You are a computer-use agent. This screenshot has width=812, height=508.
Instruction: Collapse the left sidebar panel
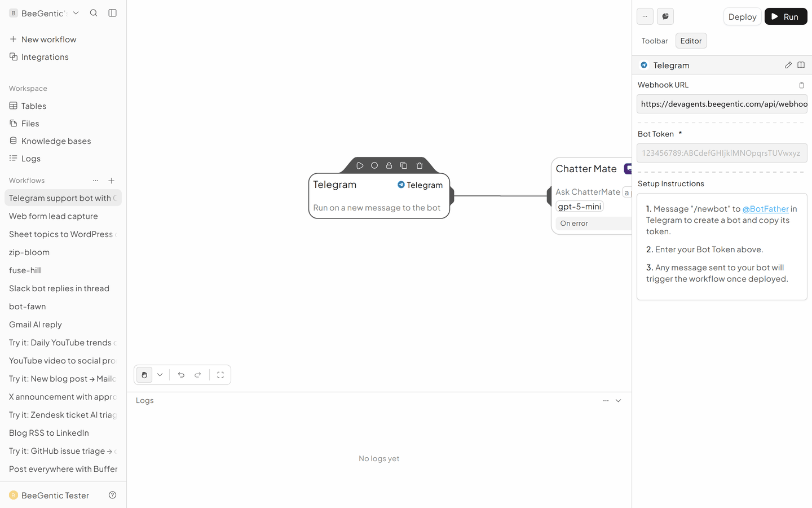(x=113, y=13)
